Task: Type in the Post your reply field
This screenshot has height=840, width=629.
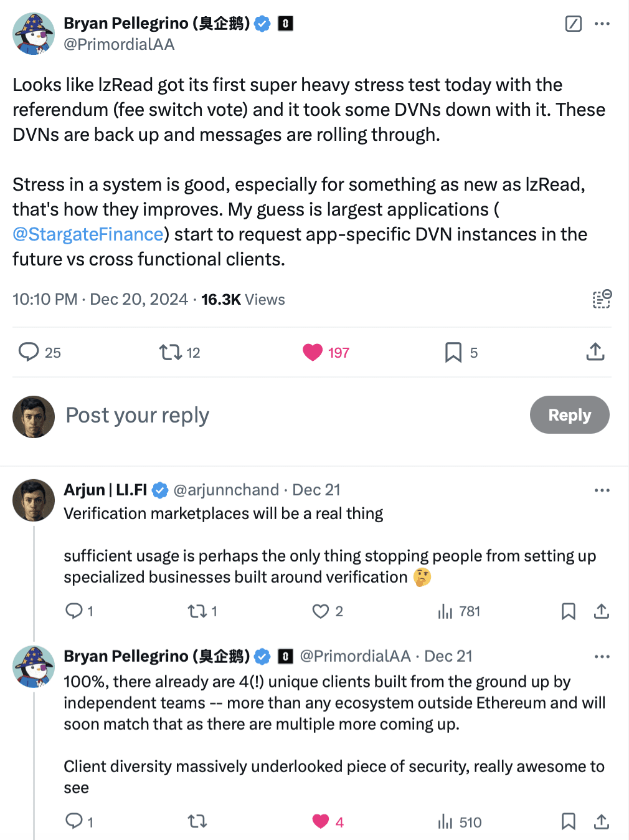Action: [x=249, y=415]
